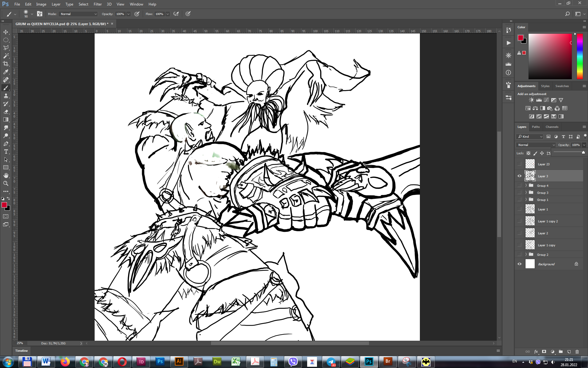Delete layer trash icon
Viewport: 588px width, 368px height.
click(x=577, y=352)
